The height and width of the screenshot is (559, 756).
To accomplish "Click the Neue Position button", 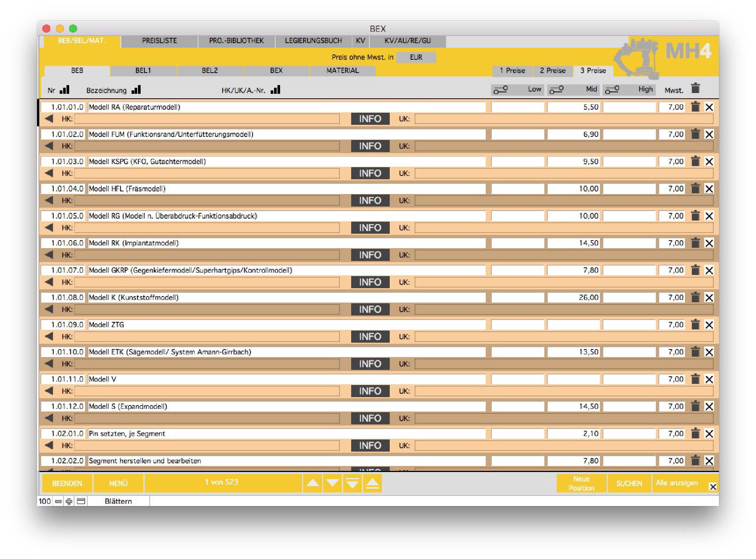I will [x=581, y=483].
